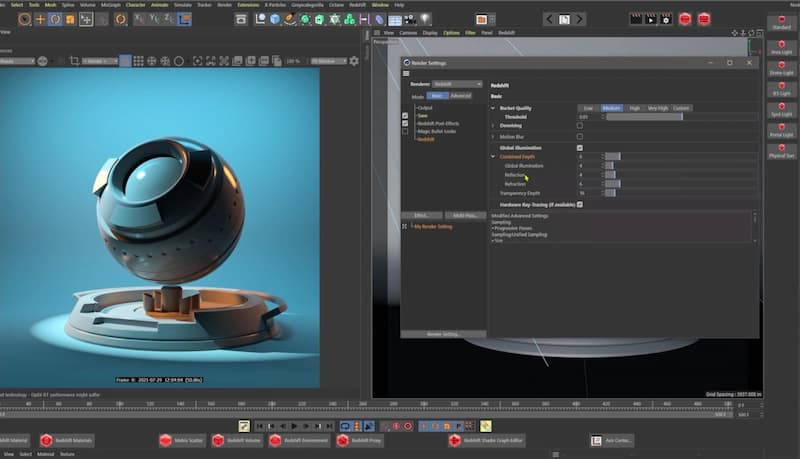Click the Redshift Proxy icon
This screenshot has width=800, height=459.
(x=343, y=440)
